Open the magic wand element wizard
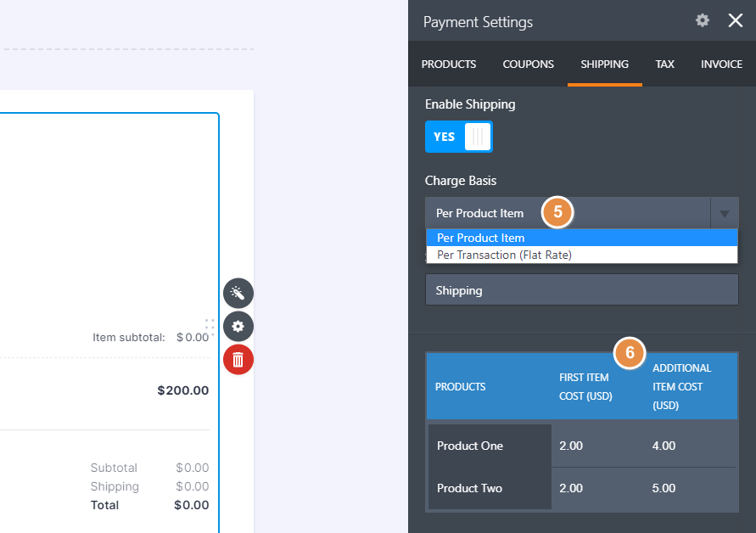Image resolution: width=756 pixels, height=533 pixels. pyautogui.click(x=238, y=294)
